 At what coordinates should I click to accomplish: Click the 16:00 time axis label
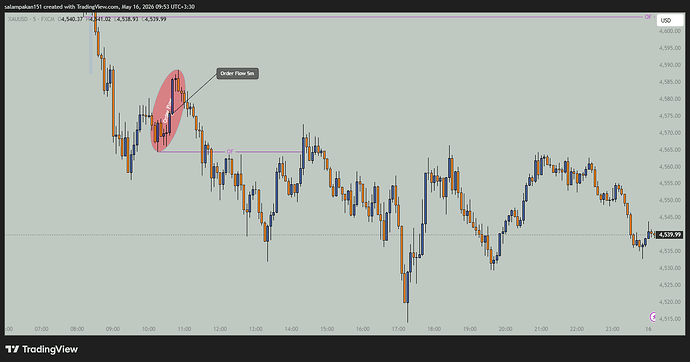363,329
